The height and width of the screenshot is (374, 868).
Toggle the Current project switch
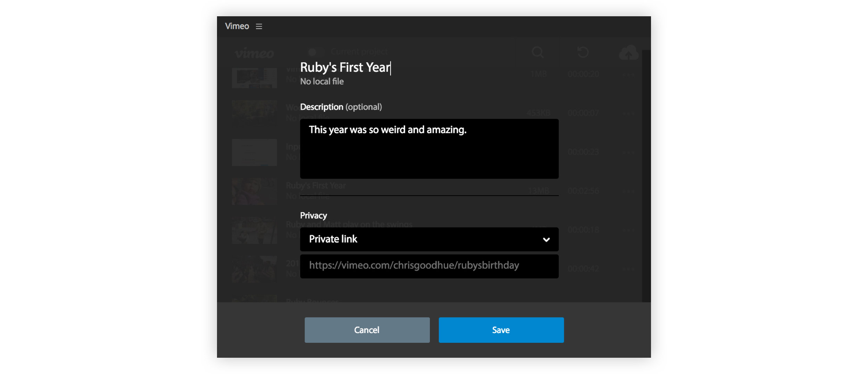315,52
